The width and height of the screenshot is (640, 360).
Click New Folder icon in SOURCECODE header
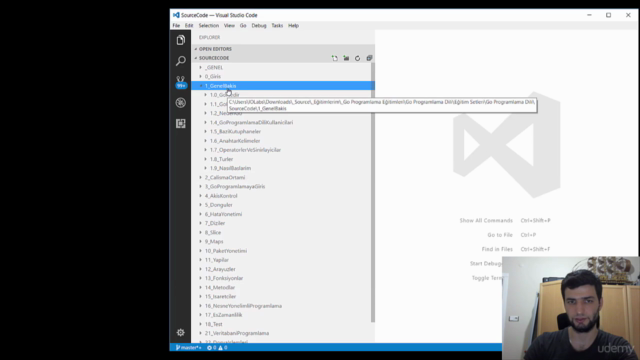pyautogui.click(x=346, y=58)
